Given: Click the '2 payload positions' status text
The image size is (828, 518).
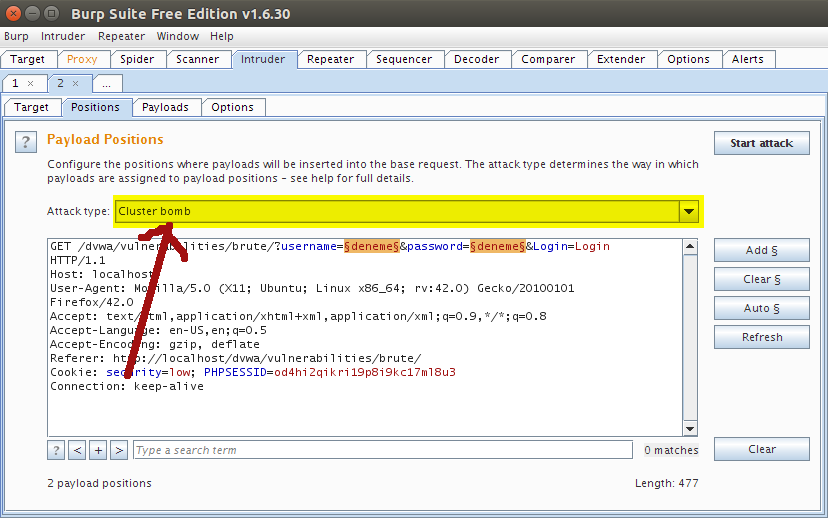Looking at the screenshot, I should click(99, 483).
